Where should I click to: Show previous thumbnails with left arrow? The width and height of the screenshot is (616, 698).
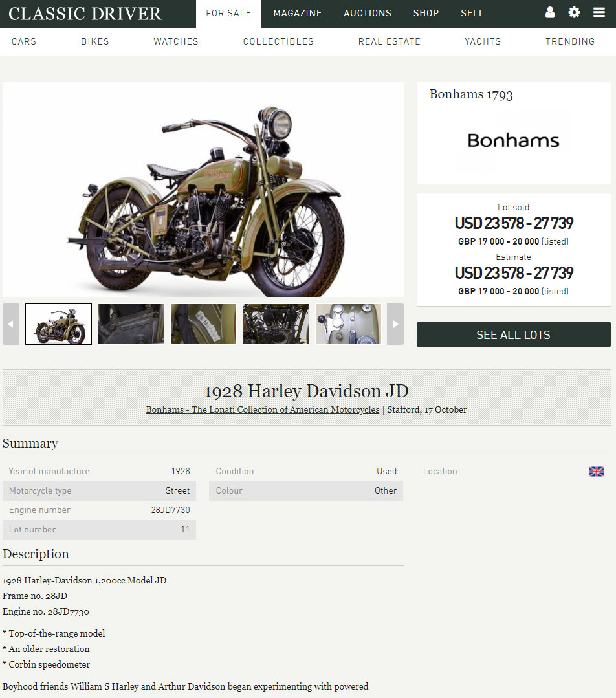point(11,324)
